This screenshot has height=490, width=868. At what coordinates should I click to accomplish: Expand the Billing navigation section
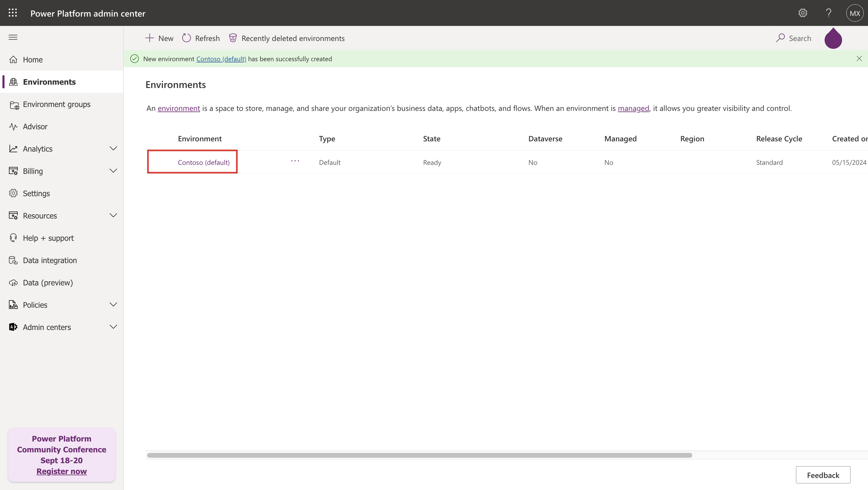pos(113,171)
